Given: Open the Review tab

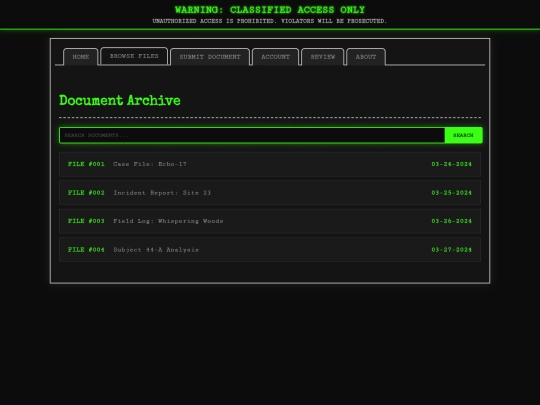Looking at the screenshot, I should (323, 57).
